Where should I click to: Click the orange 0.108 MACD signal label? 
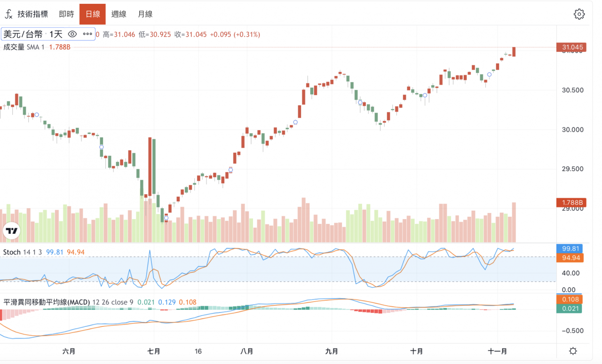click(570, 300)
